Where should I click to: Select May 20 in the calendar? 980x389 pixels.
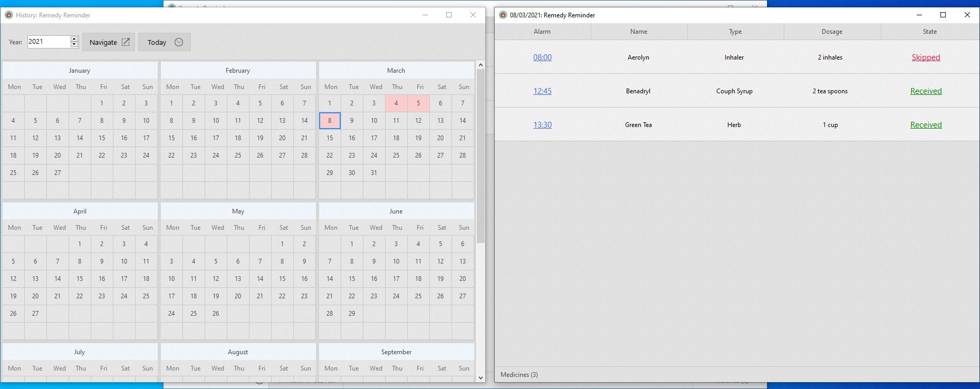point(238,296)
